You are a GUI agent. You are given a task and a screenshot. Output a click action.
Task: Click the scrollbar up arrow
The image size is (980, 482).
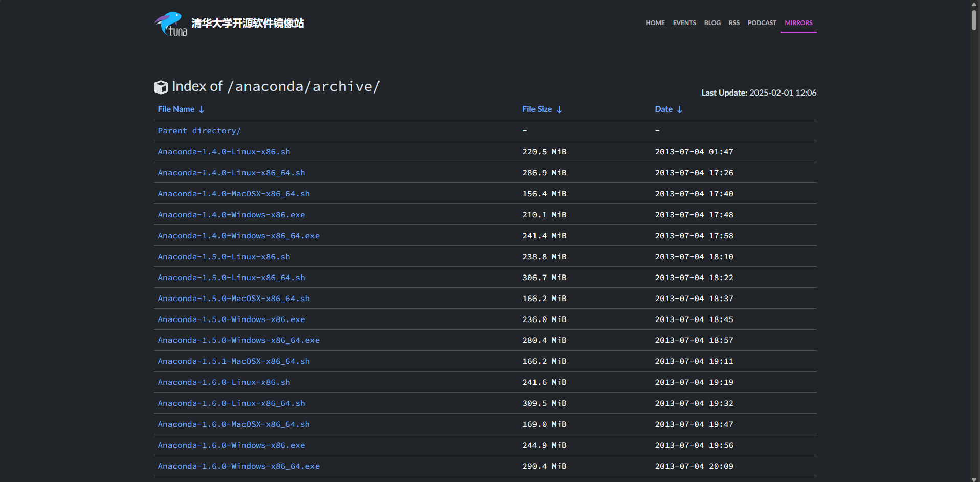point(974,4)
